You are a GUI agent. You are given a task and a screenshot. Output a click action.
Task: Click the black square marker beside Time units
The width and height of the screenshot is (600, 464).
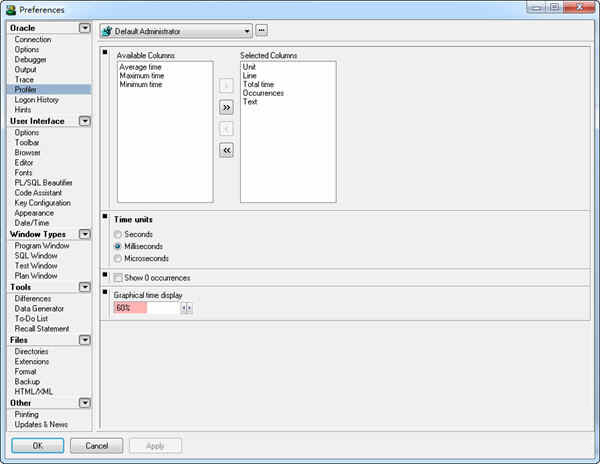[x=105, y=216]
